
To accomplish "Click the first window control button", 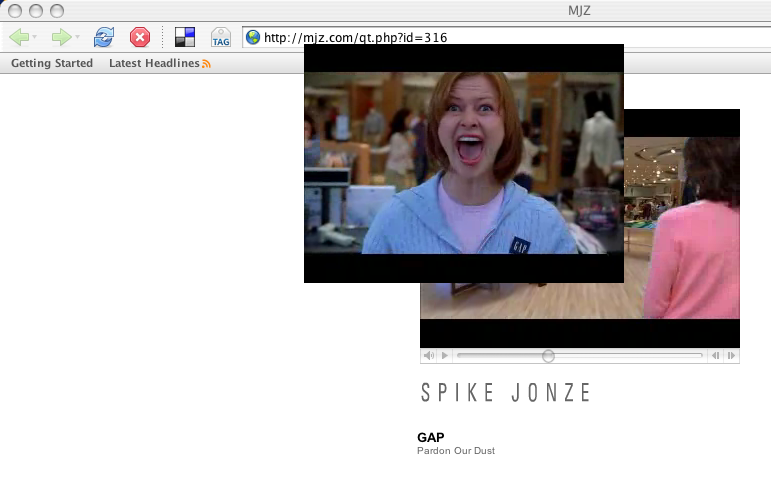I will (x=15, y=10).
